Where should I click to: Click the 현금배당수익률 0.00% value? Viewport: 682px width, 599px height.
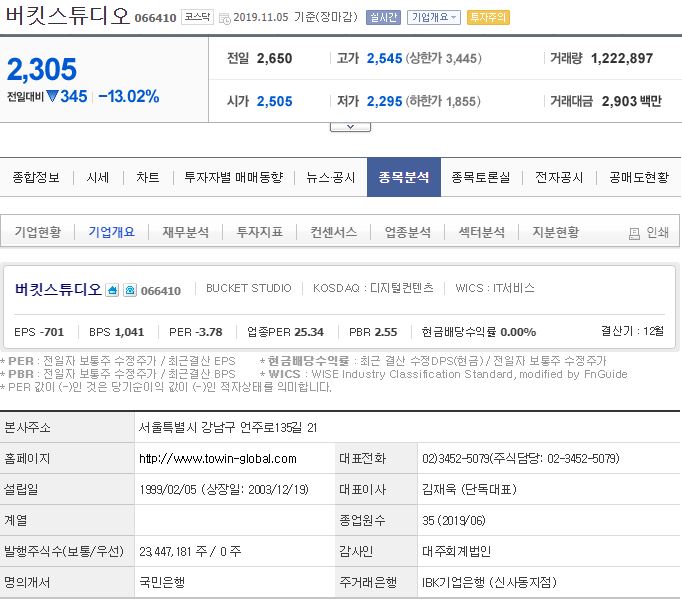[x=518, y=332]
